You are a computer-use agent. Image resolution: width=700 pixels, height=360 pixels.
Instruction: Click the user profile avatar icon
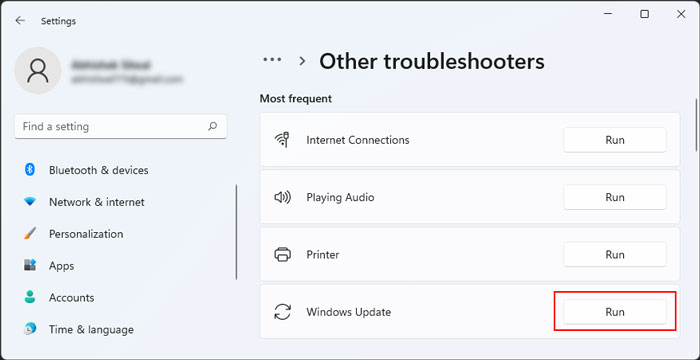[x=38, y=71]
